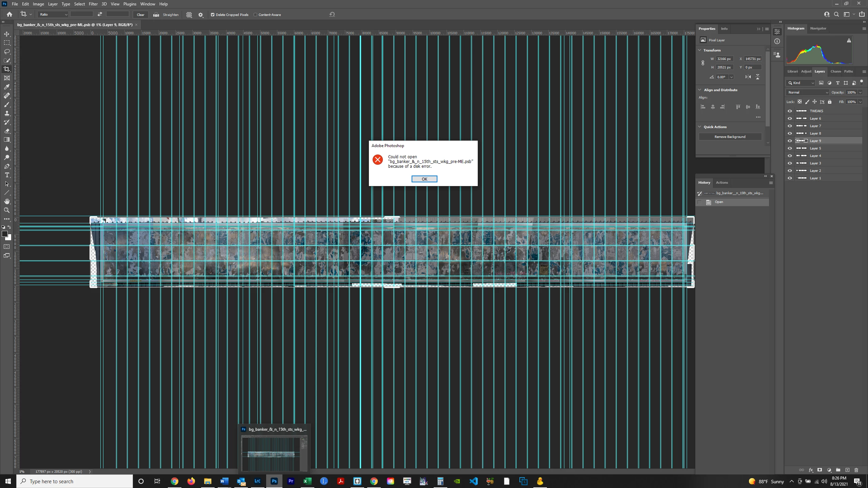Enable the Content-Aware checkbox

(255, 15)
